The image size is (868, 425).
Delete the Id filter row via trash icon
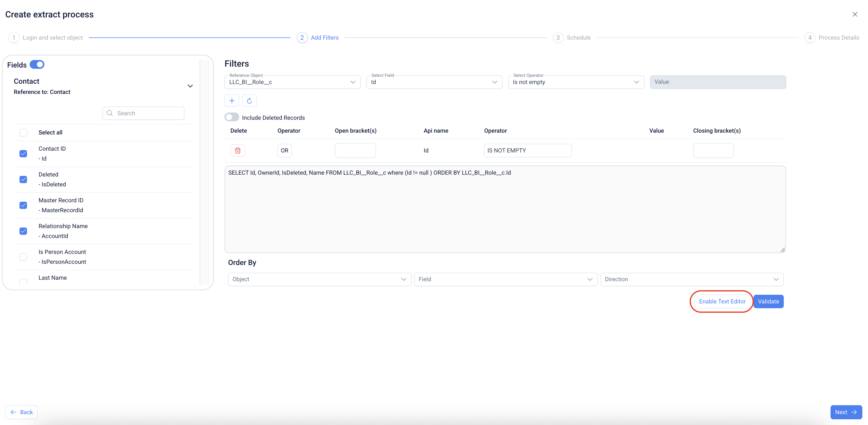pos(238,150)
